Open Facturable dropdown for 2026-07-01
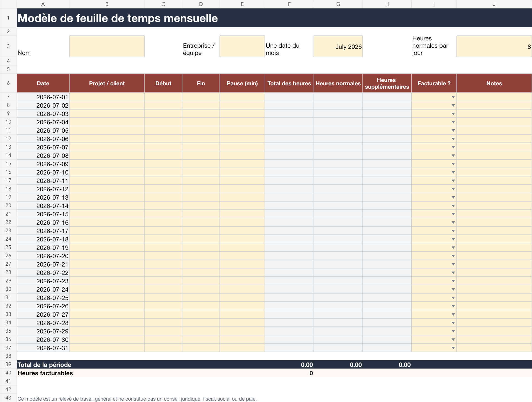532x402 pixels. 453,97
